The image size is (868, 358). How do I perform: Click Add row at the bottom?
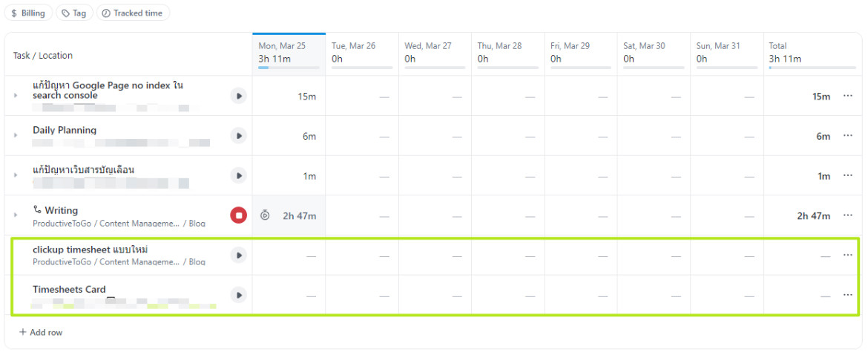click(x=41, y=333)
